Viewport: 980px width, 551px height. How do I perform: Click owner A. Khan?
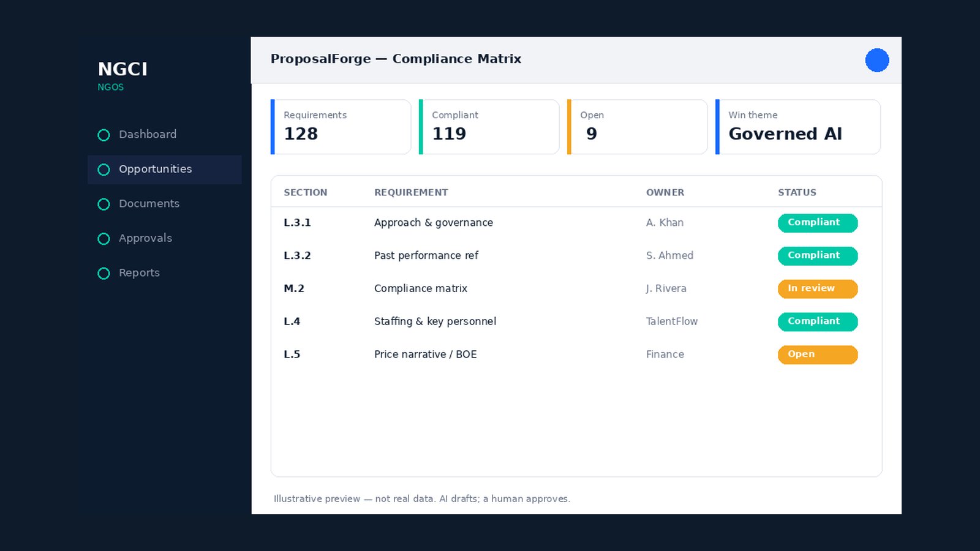click(665, 223)
